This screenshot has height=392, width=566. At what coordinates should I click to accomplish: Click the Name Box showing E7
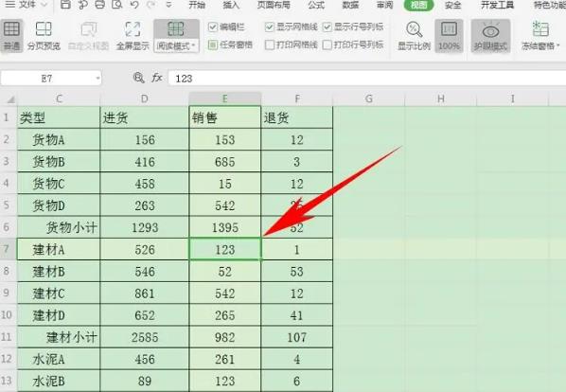point(51,79)
